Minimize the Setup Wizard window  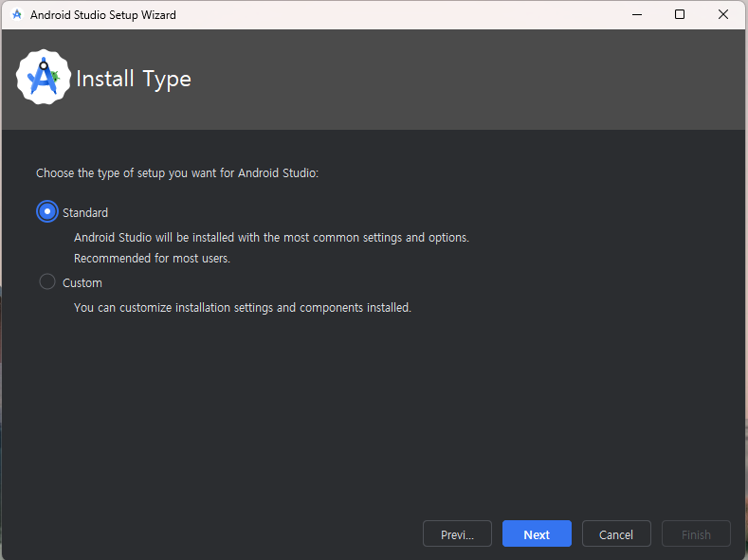(x=637, y=15)
